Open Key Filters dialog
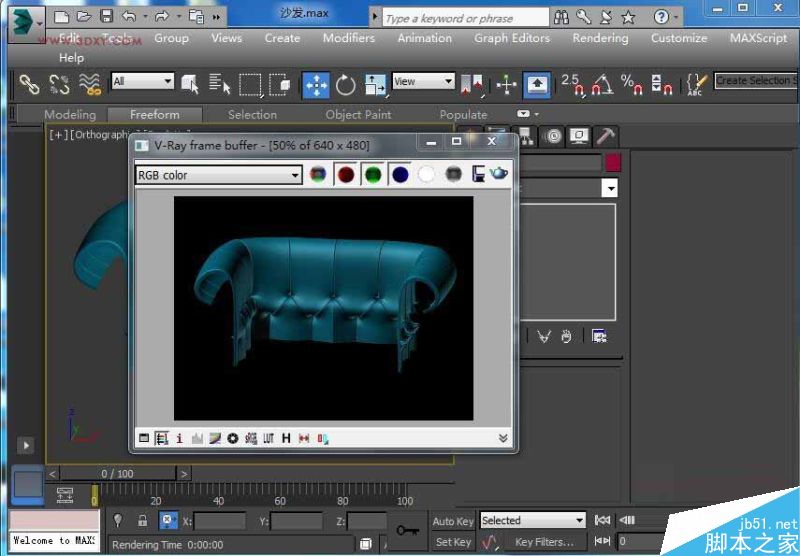Viewport: 800px width, 556px height. (544, 542)
